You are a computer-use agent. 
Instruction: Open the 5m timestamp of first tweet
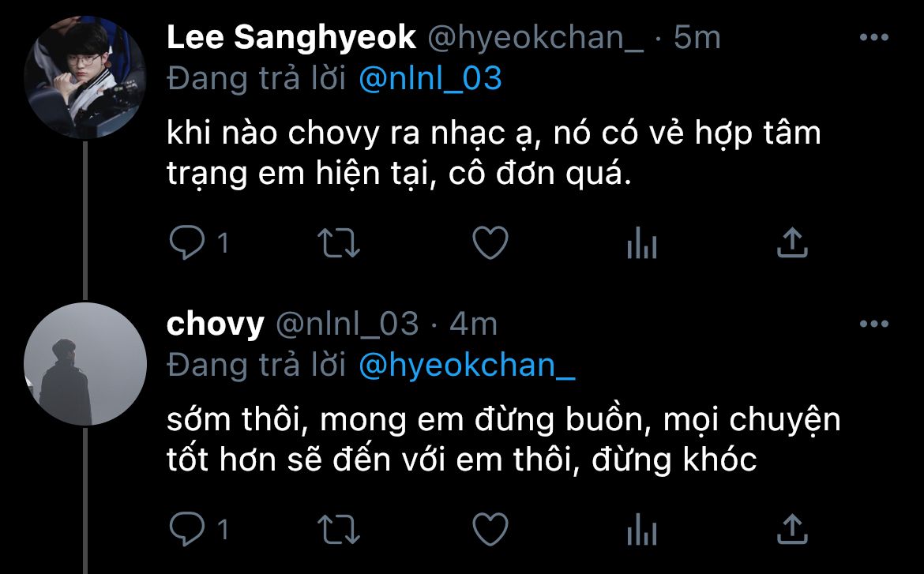pyautogui.click(x=697, y=37)
